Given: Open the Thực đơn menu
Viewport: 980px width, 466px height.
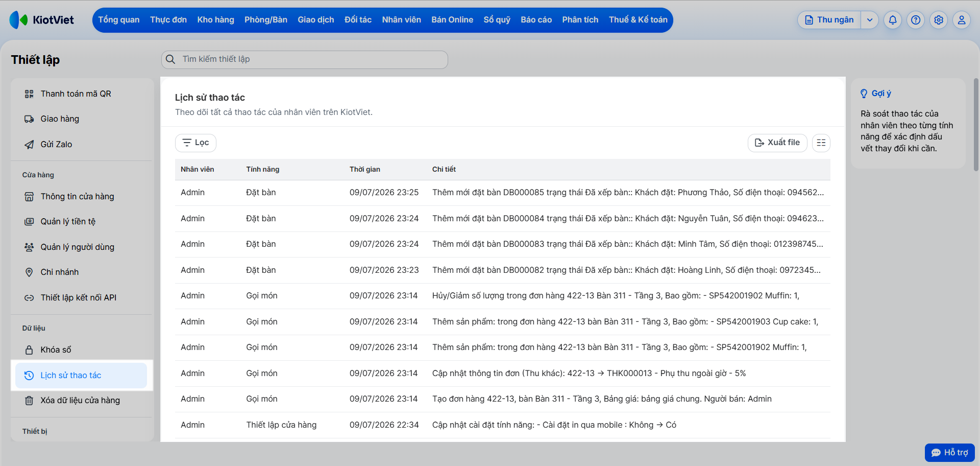Looking at the screenshot, I should coord(168,20).
